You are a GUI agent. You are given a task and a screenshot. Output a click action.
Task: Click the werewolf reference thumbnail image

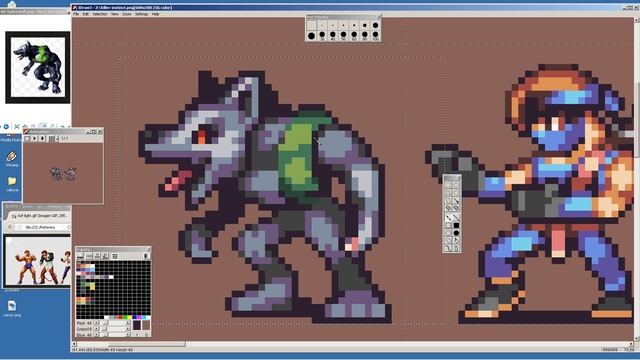click(38, 67)
